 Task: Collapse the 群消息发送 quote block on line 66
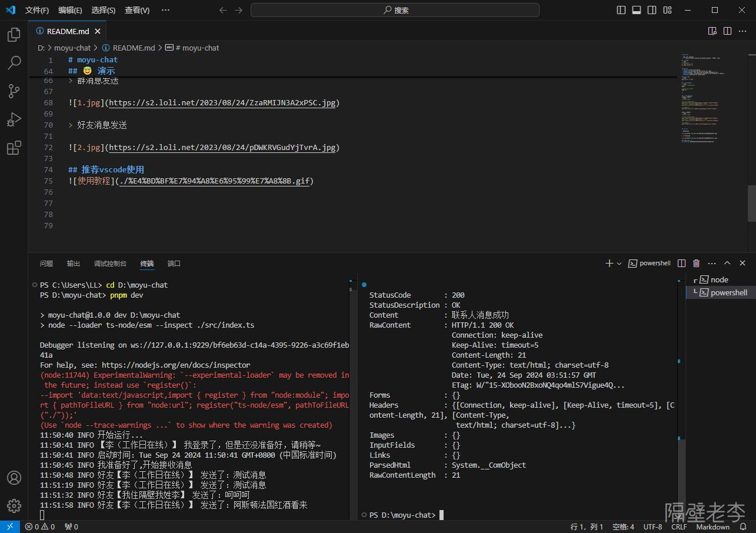(71, 80)
